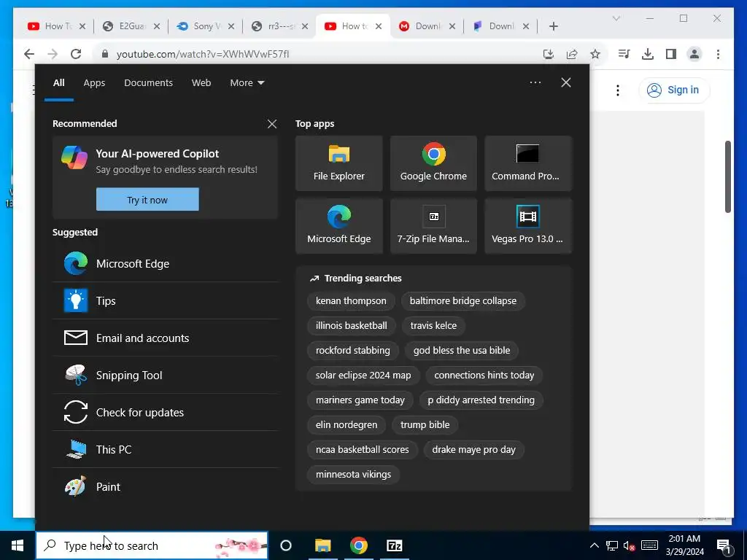The width and height of the screenshot is (747, 560).
Task: Open Chrome tab search chevron
Action: pos(616,18)
